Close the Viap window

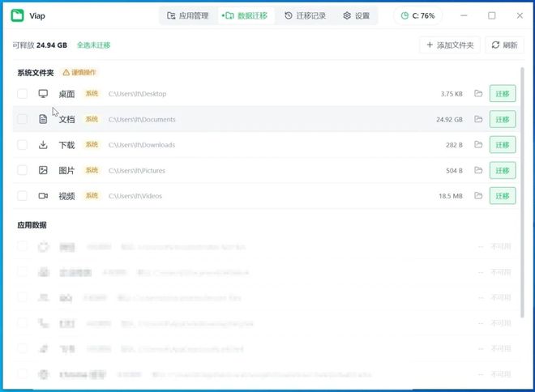[x=520, y=15]
